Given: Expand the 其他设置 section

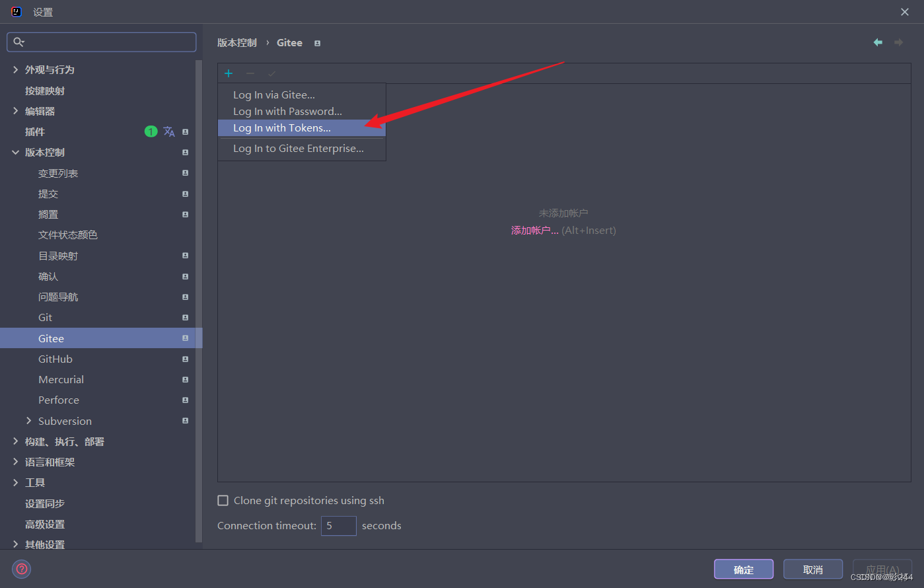Looking at the screenshot, I should (15, 544).
